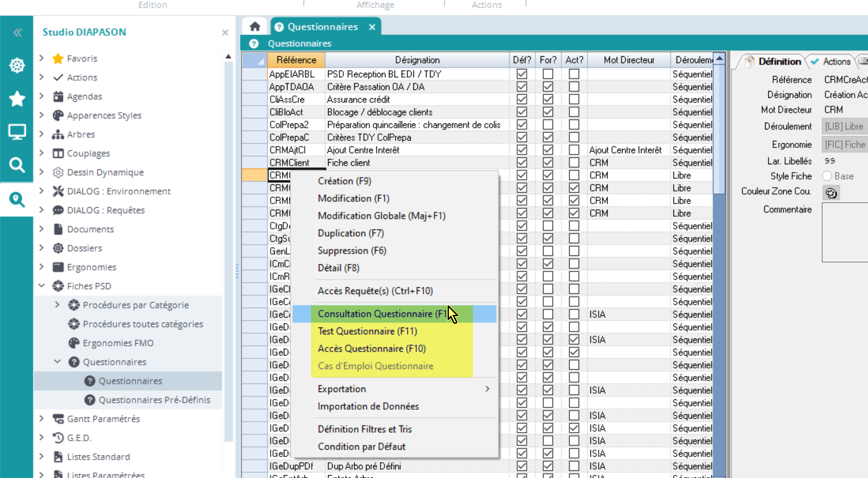Close the Studio DIAPASON panel
The width and height of the screenshot is (868, 478).
(x=225, y=32)
